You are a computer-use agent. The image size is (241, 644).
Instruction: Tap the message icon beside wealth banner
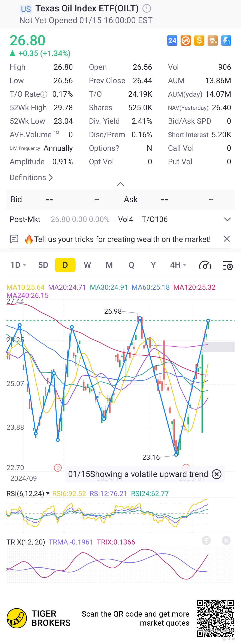point(14,239)
